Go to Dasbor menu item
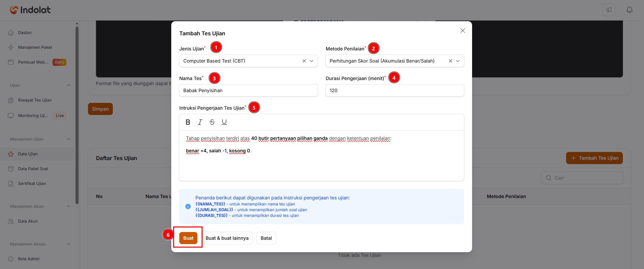644x269 pixels. (37, 33)
